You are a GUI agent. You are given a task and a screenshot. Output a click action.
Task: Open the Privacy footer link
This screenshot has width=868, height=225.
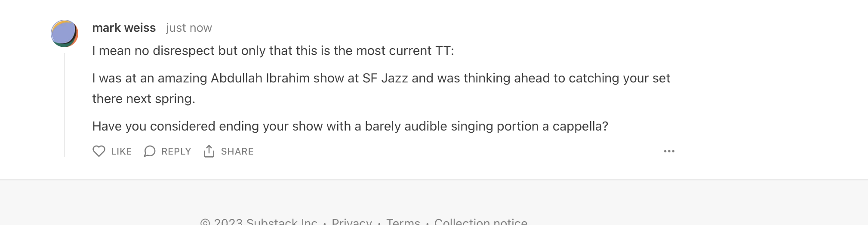pos(351,222)
